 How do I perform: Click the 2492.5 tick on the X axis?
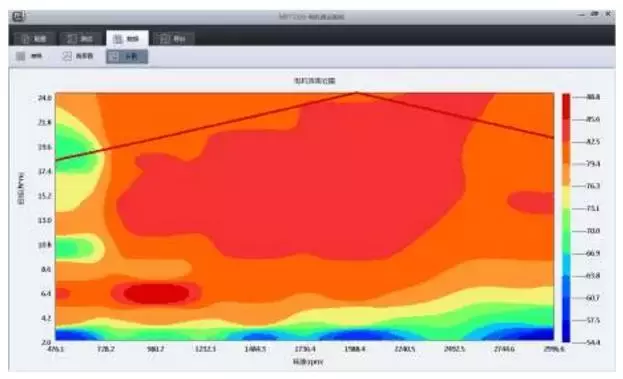[x=455, y=349]
